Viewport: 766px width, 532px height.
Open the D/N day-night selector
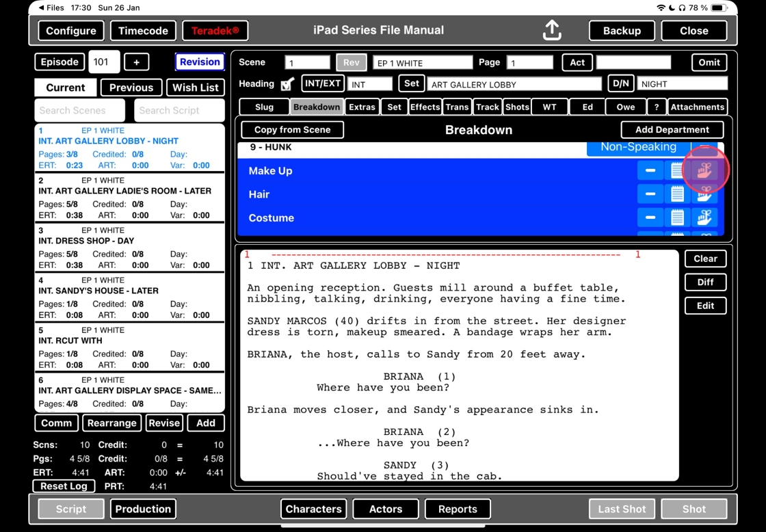tap(620, 83)
